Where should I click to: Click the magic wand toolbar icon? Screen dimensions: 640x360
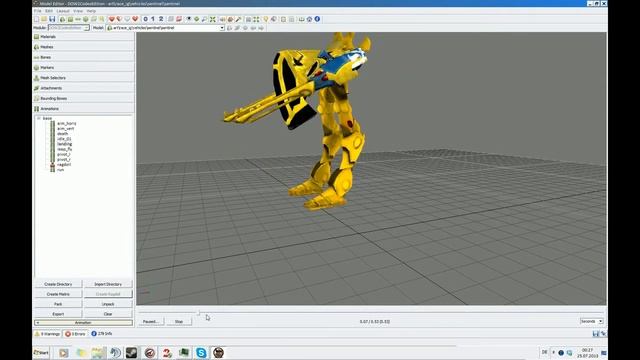tap(239, 19)
